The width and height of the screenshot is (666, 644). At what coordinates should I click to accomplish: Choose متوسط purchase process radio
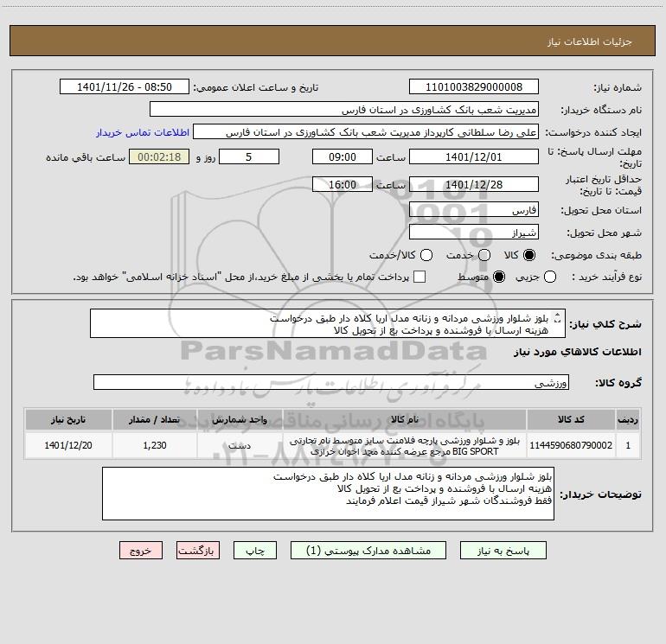point(499,277)
